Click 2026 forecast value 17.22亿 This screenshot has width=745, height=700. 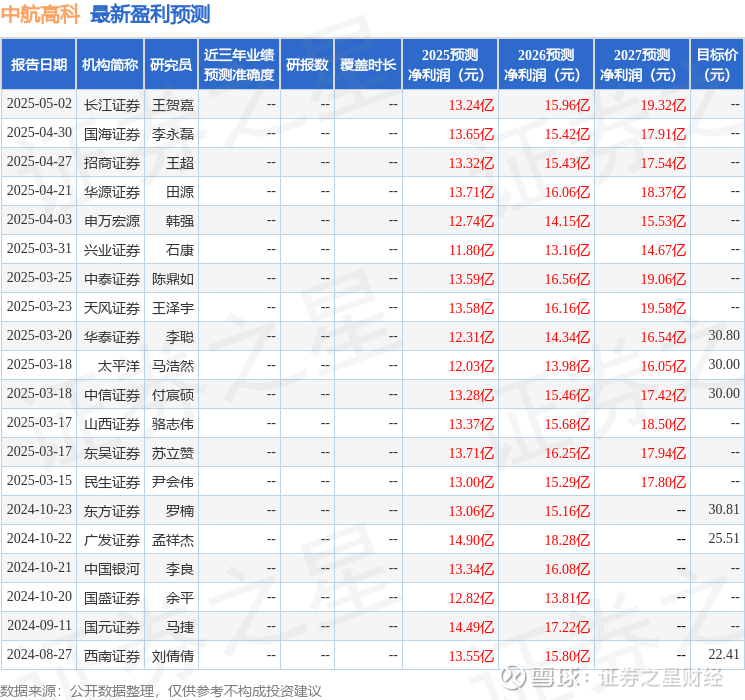point(567,627)
